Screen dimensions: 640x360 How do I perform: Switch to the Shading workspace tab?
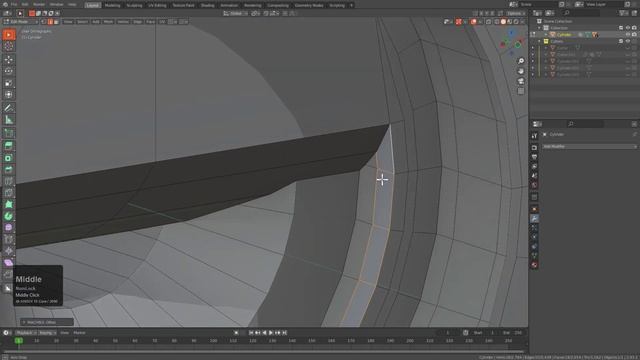coord(207,5)
